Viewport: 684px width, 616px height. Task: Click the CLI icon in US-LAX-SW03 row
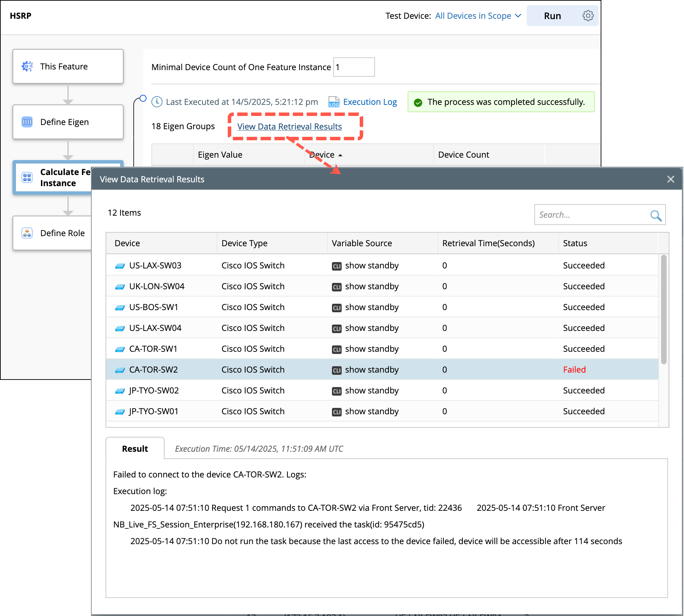click(x=336, y=266)
